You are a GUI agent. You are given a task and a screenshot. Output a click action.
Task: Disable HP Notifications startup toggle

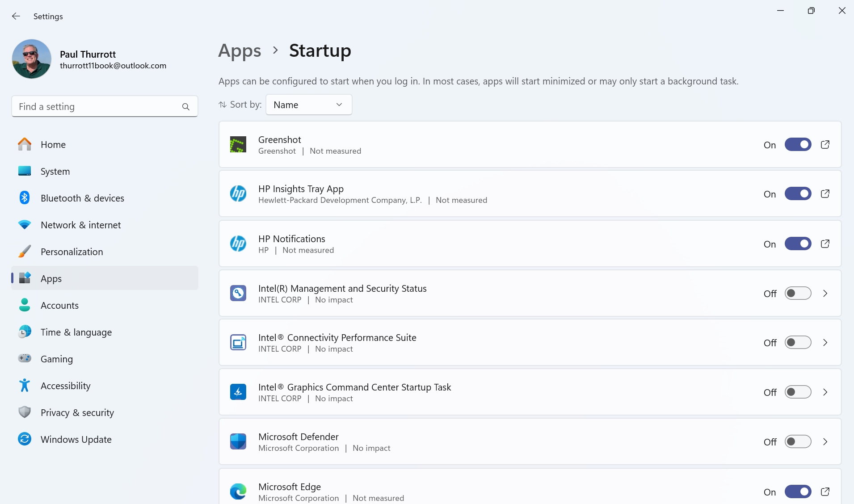[798, 244]
